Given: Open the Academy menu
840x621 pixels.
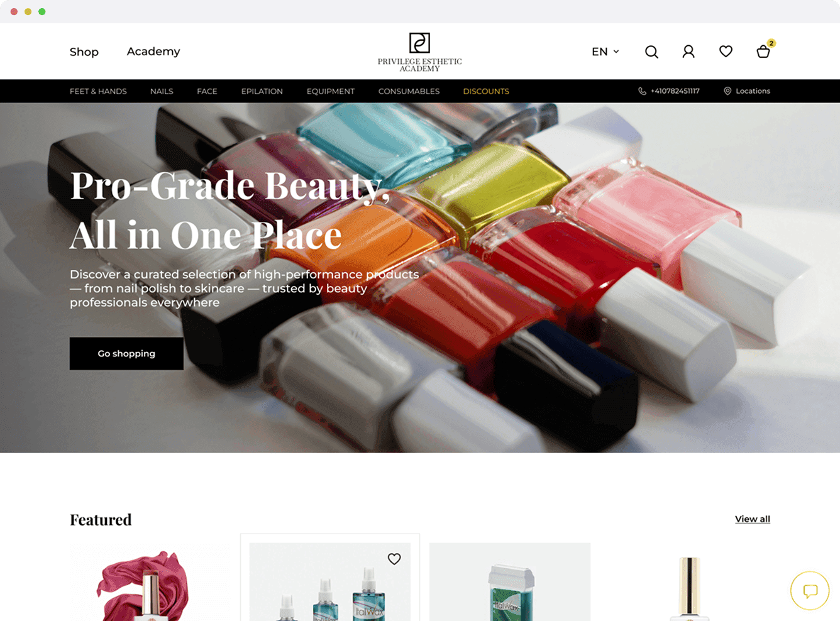Looking at the screenshot, I should click(x=153, y=52).
